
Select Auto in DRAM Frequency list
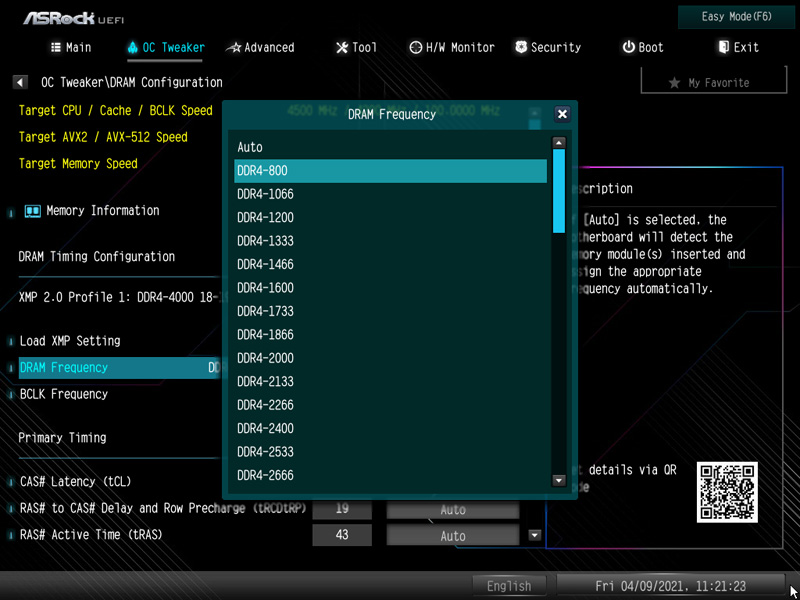pos(390,147)
